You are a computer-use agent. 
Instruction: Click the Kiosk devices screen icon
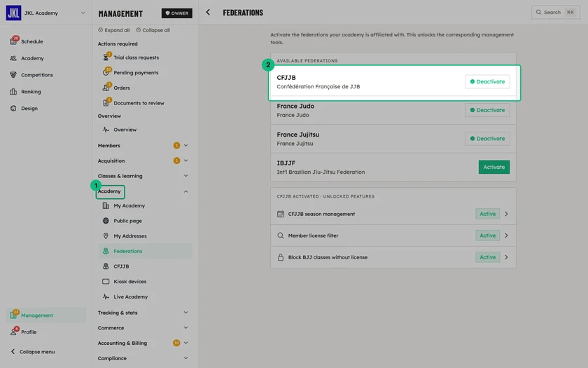pyautogui.click(x=106, y=281)
